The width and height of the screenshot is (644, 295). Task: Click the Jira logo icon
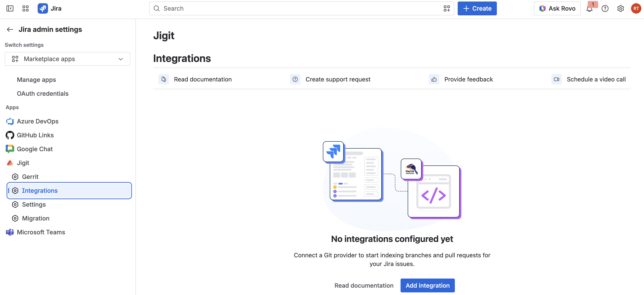pos(43,8)
